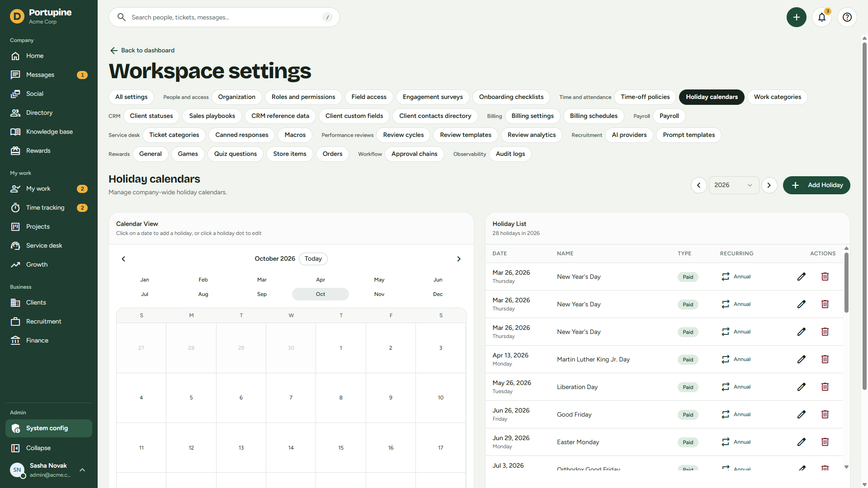The image size is (868, 488).
Task: Open the Billing settings tab
Action: tap(533, 116)
